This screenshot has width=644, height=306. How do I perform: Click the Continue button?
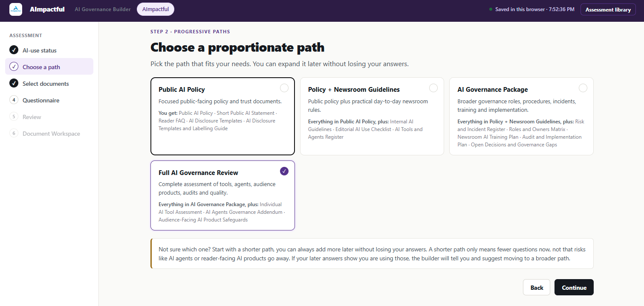tap(574, 287)
